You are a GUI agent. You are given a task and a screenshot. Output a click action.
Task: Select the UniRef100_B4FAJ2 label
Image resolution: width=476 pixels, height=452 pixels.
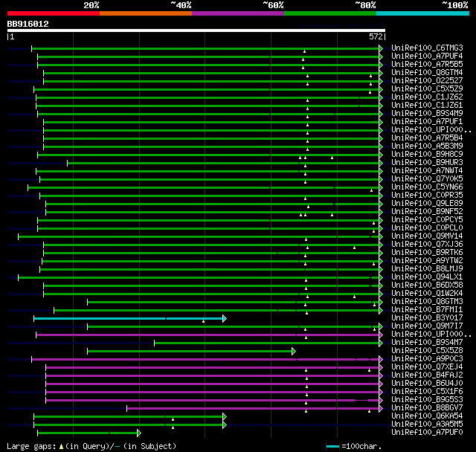pyautogui.click(x=427, y=375)
